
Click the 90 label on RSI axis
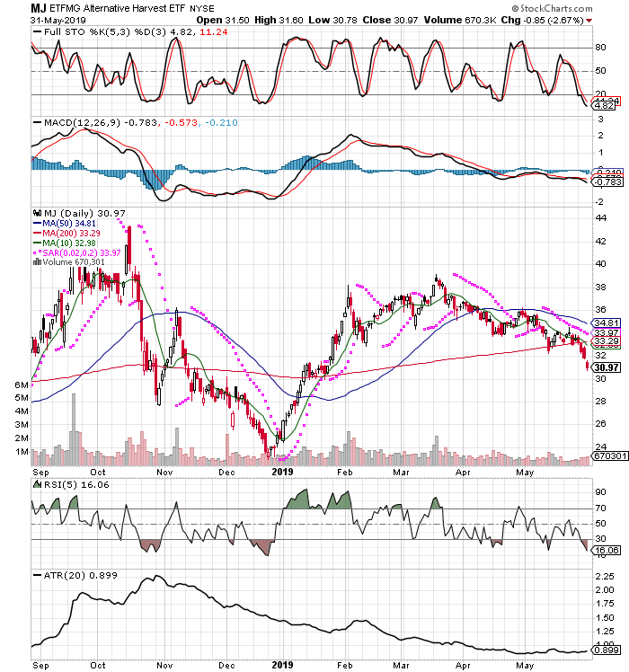601,492
